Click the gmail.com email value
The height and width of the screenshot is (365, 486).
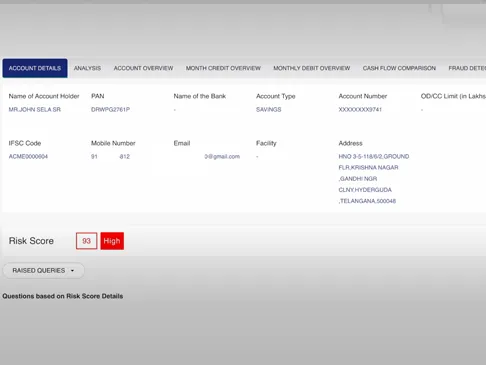(x=222, y=156)
